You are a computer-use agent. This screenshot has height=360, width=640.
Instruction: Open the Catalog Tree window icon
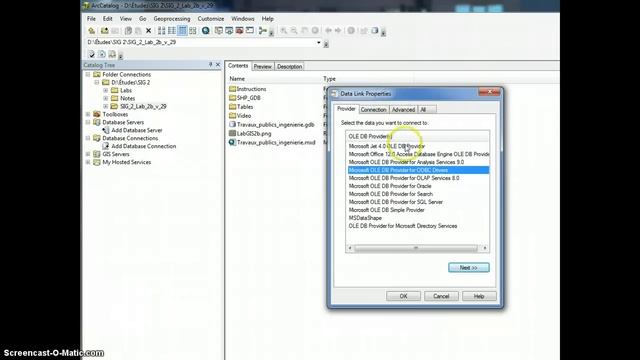point(219,31)
